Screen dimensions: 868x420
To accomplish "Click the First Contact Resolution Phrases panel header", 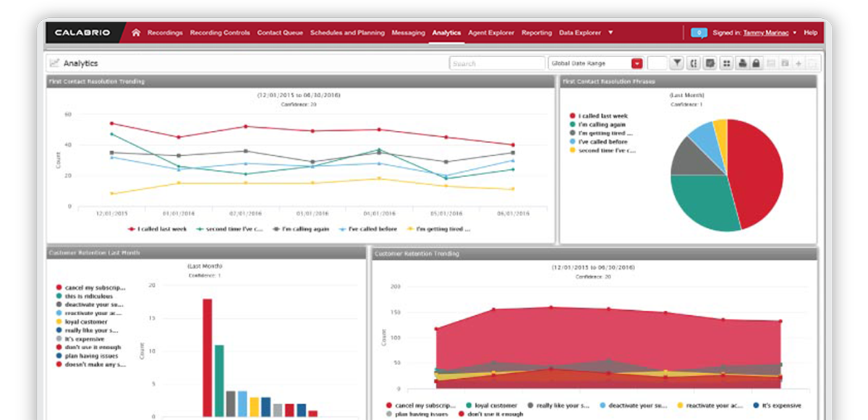I will tap(688, 82).
